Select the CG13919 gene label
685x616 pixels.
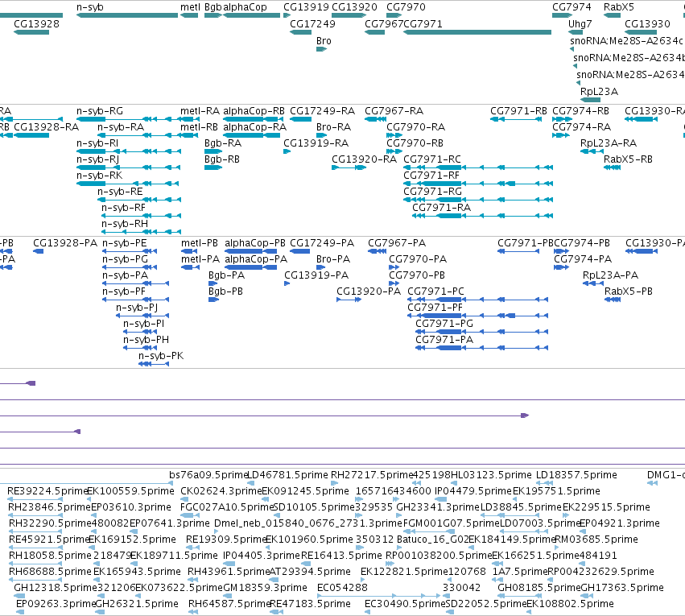(306, 7)
